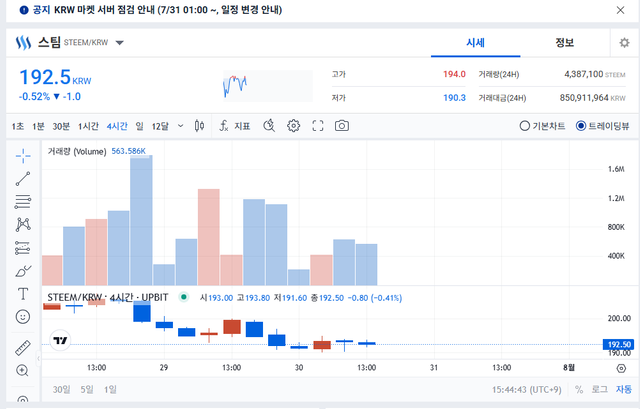Click the mini price sparkline chart
The width and height of the screenshot is (640, 409).
[x=268, y=86]
